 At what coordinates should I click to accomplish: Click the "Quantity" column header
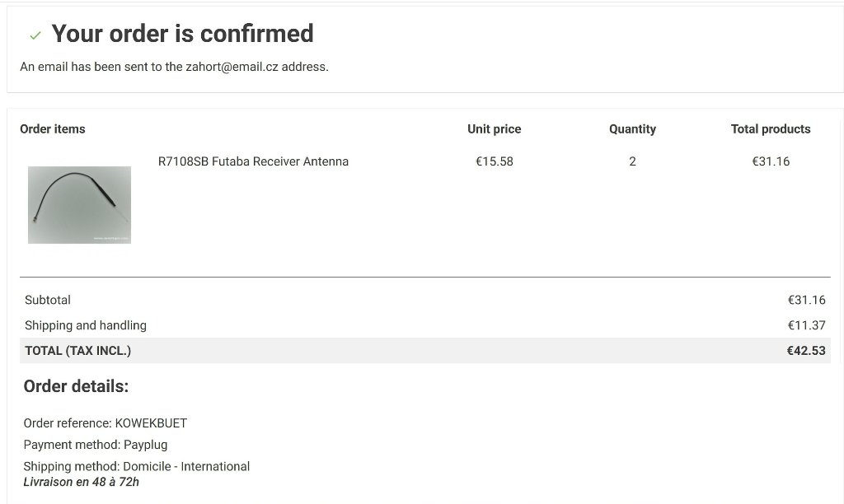(632, 129)
